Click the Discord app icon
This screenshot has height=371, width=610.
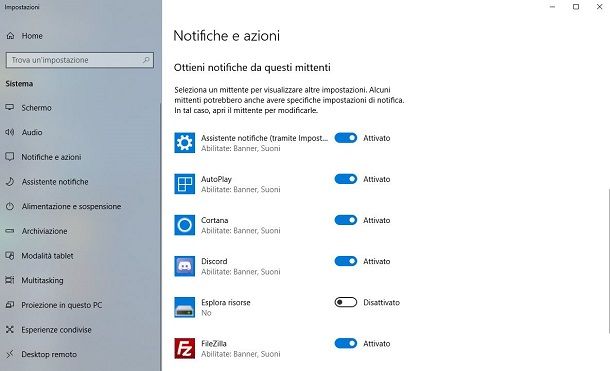[x=184, y=266]
